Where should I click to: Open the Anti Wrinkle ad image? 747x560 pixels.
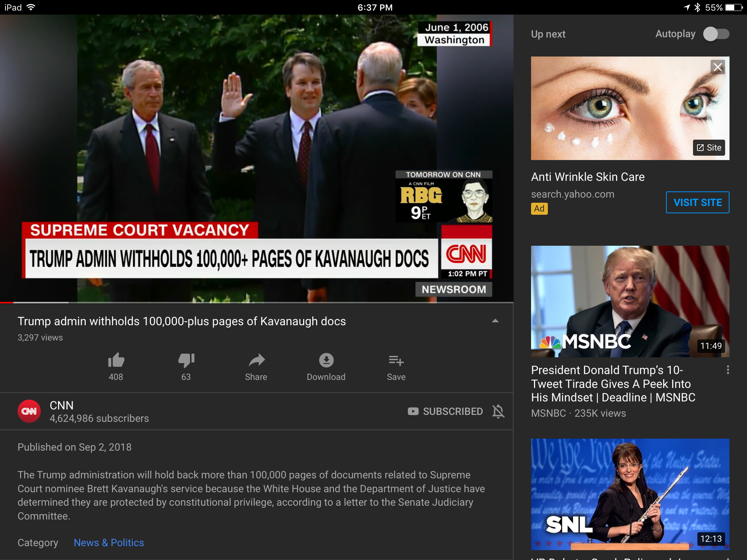point(630,108)
